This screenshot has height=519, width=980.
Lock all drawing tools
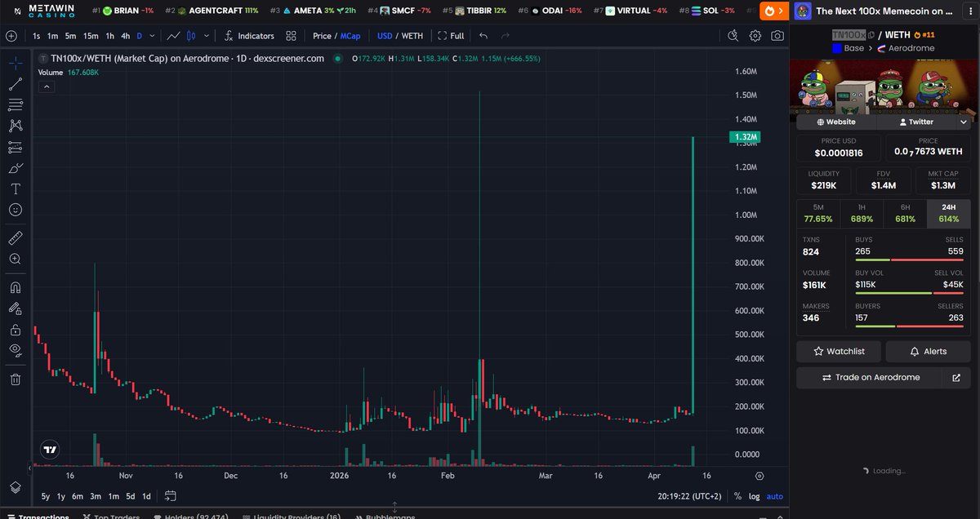click(16, 330)
